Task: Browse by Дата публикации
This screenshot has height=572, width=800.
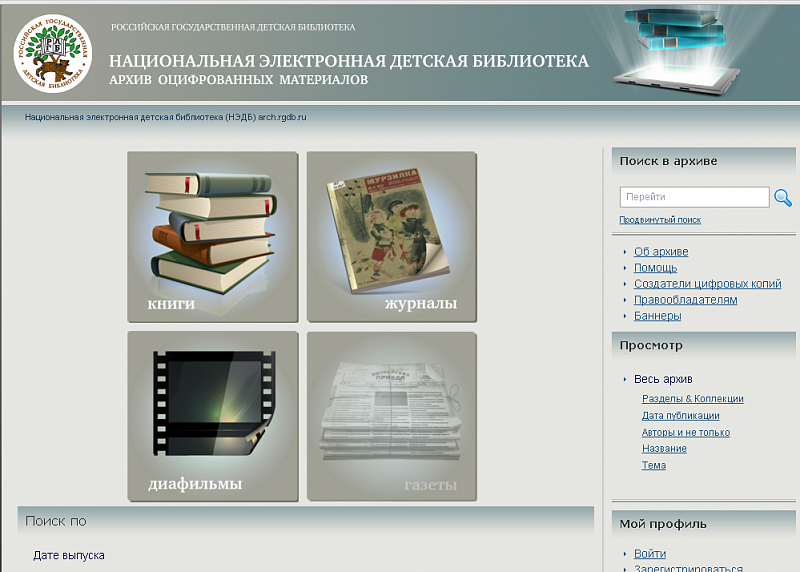Action: coord(680,416)
